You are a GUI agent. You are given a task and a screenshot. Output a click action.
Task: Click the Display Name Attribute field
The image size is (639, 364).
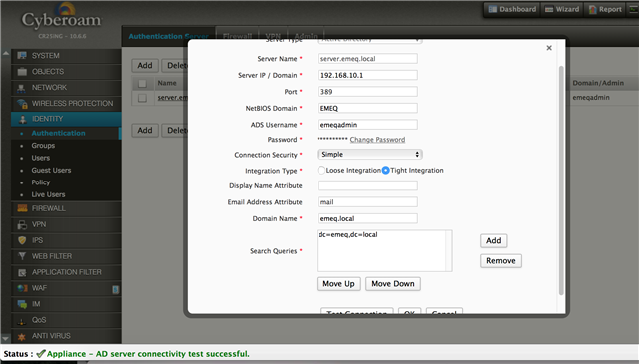367,185
